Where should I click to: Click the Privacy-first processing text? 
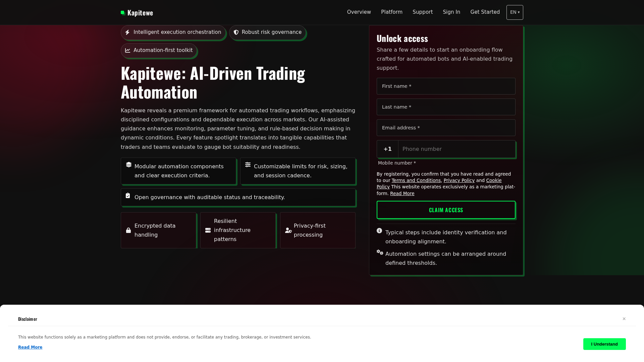(310, 230)
